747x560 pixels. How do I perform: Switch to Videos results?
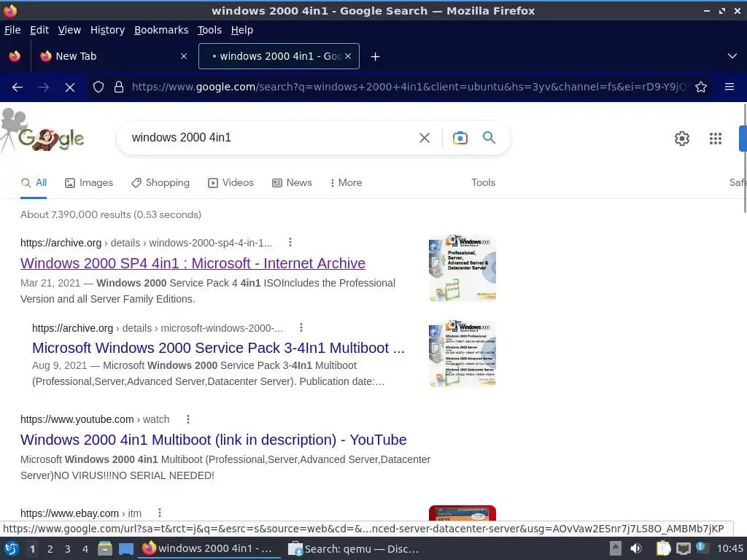point(231,183)
